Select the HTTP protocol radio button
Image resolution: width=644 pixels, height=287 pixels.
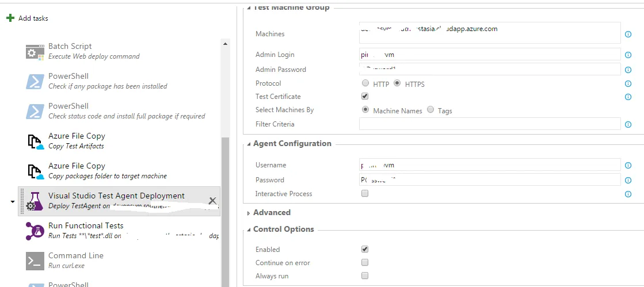click(365, 83)
